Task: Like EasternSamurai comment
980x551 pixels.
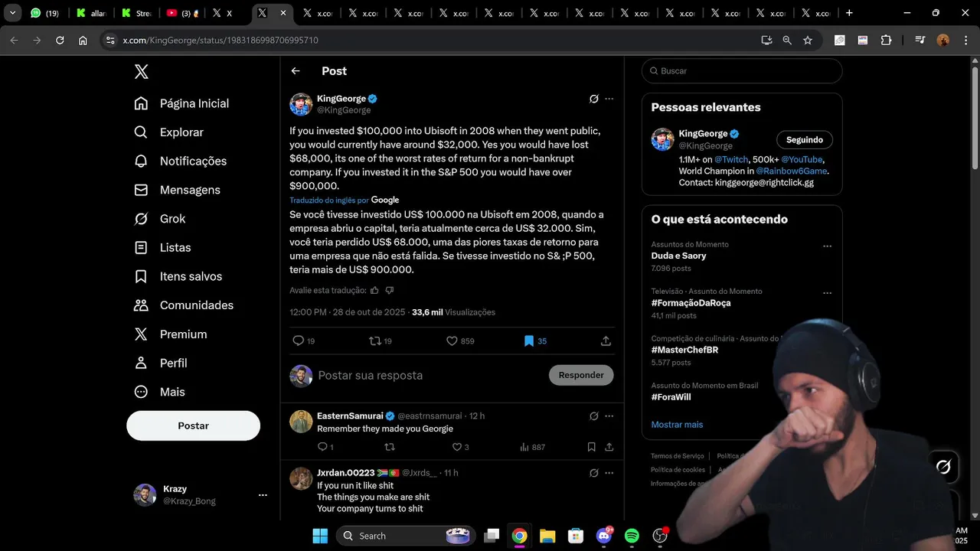Action: point(457,447)
